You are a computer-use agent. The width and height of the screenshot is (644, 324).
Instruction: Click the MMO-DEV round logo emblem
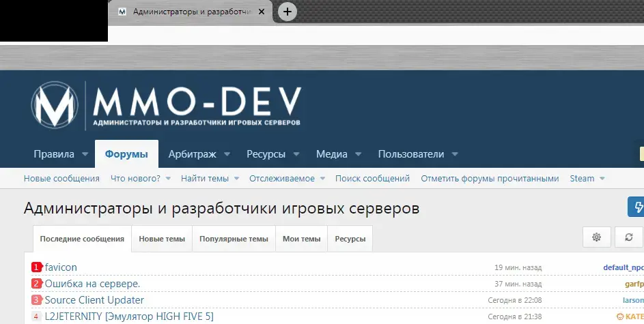55,104
